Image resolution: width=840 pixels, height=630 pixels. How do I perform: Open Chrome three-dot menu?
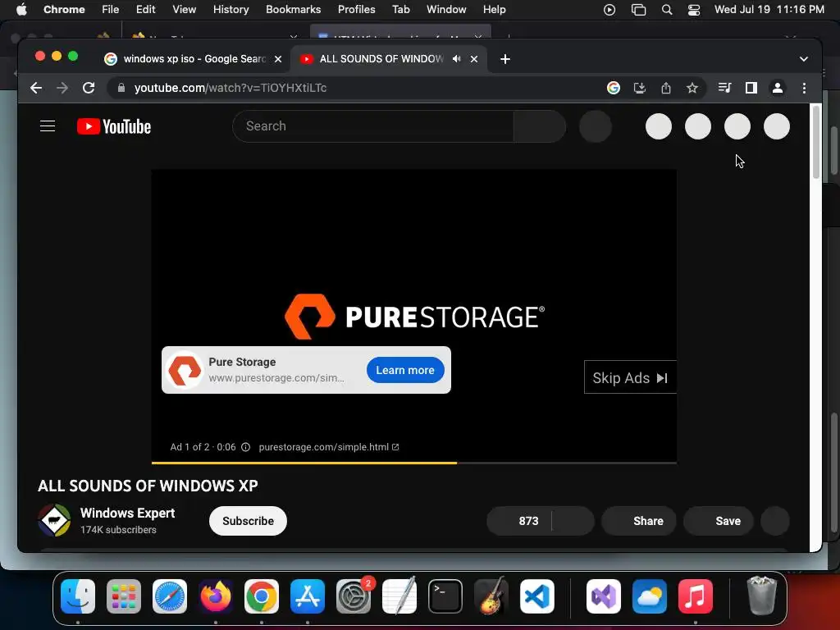804,88
